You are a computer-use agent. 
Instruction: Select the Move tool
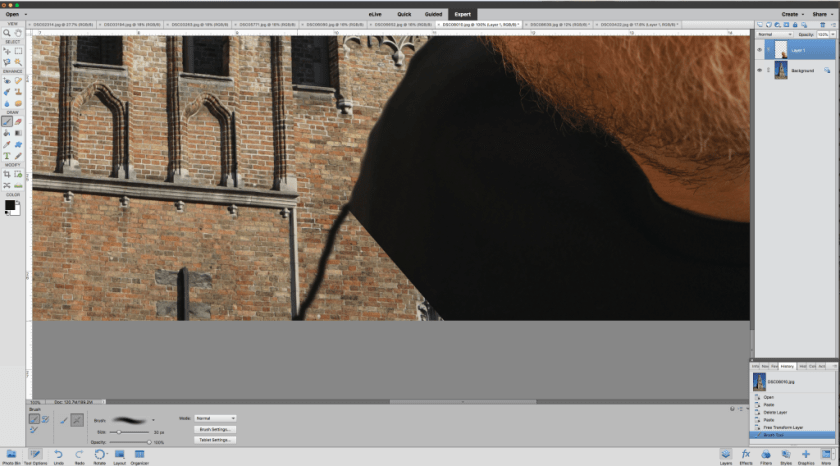[7, 51]
